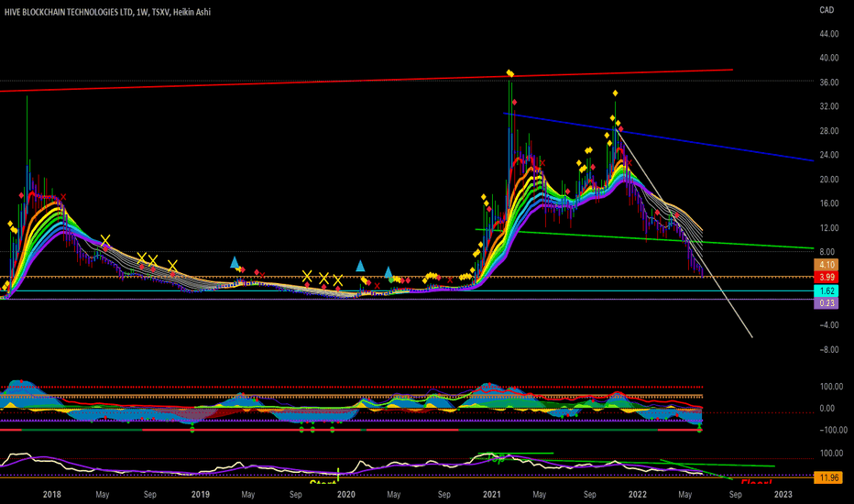Click the yellow X marker near May 2018

(x=105, y=240)
